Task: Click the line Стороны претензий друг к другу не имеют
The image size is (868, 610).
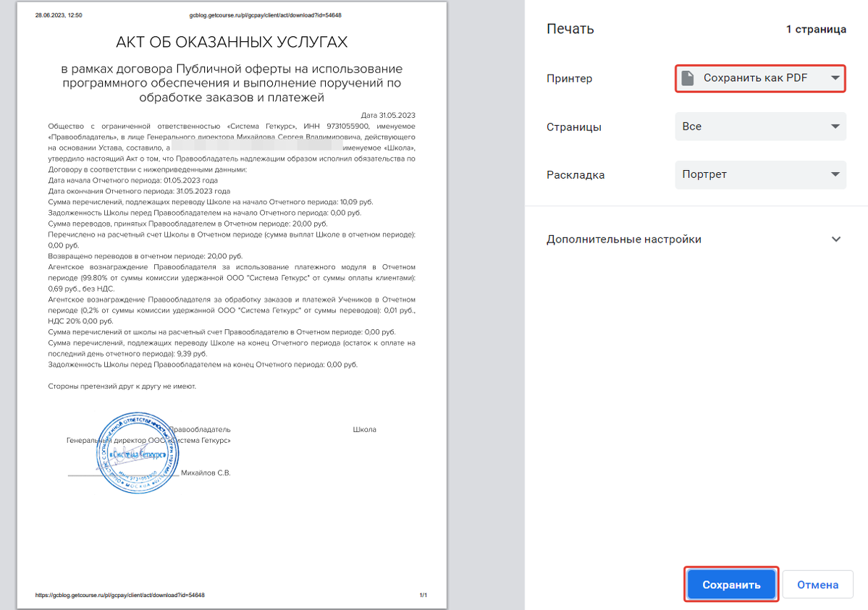Action: pos(122,386)
